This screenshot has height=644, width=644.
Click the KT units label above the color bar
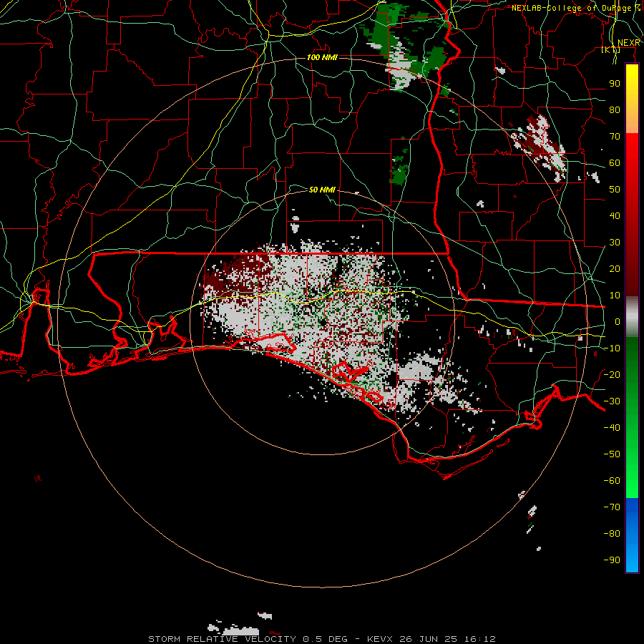click(x=611, y=49)
